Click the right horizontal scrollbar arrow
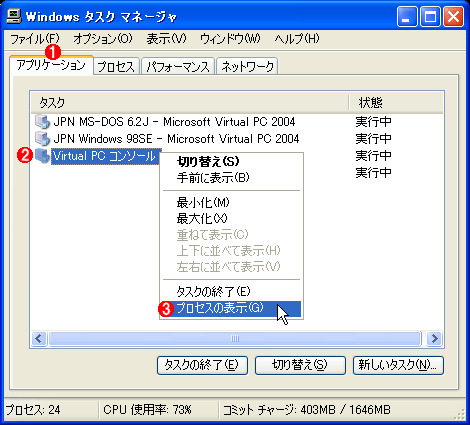Screen dimensions: 470x425 tap(435, 339)
